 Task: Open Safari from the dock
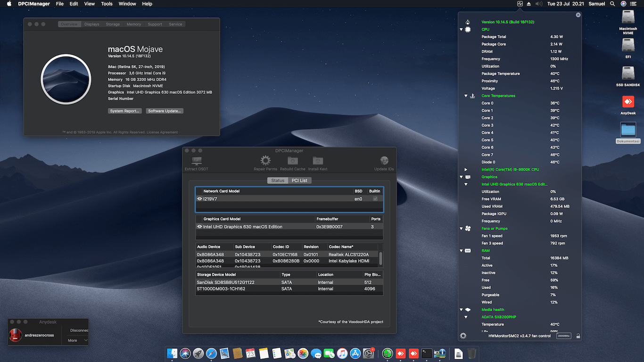(x=211, y=353)
